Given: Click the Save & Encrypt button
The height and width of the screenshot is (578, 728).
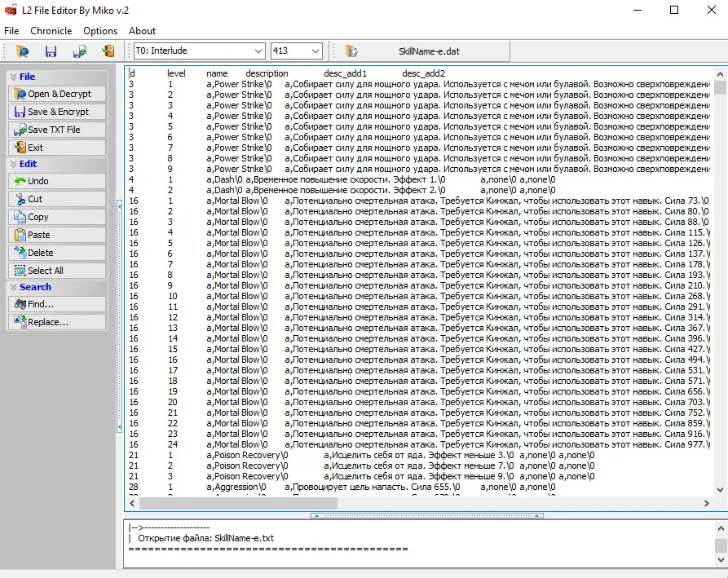Looking at the screenshot, I should (57, 112).
